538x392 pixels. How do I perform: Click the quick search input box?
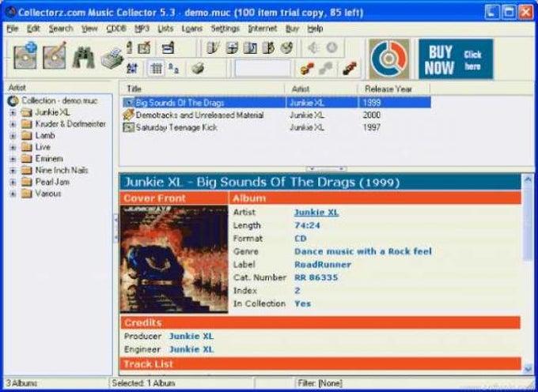[263, 69]
